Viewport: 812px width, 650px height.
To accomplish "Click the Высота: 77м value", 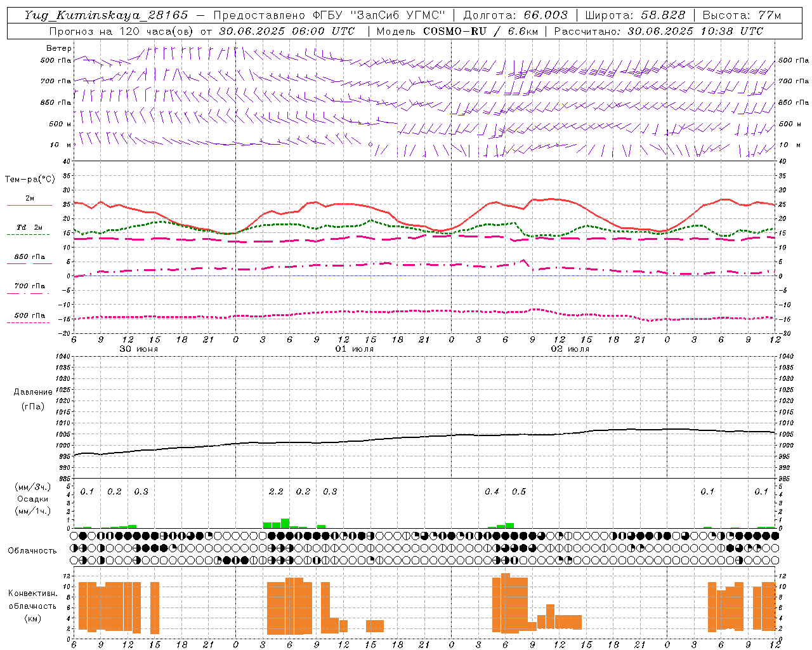I will (742, 15).
